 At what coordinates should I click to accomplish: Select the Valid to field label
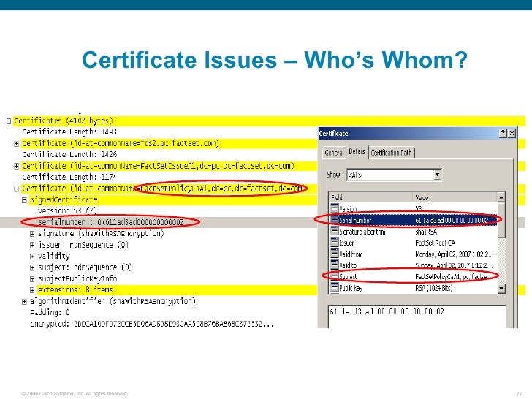[348, 265]
